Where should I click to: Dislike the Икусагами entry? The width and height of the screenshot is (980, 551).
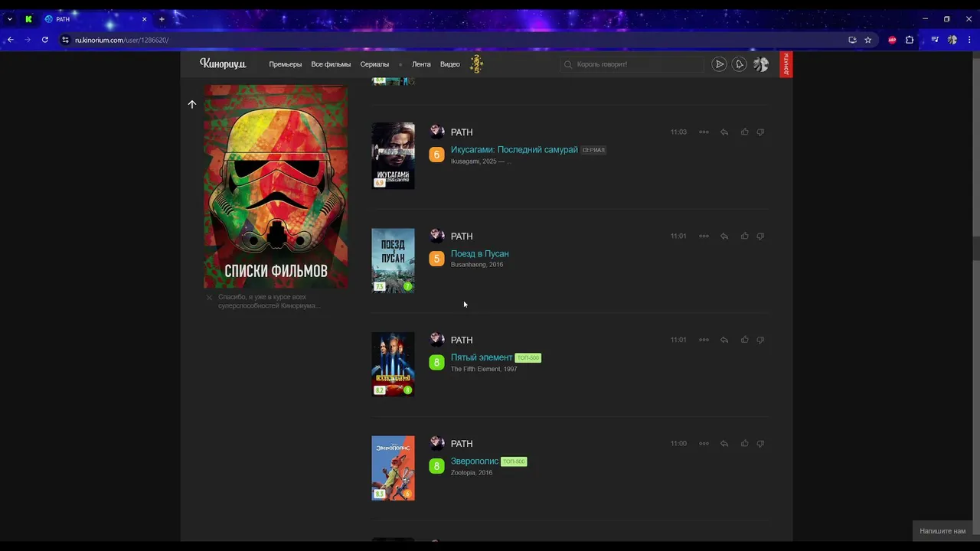point(760,132)
